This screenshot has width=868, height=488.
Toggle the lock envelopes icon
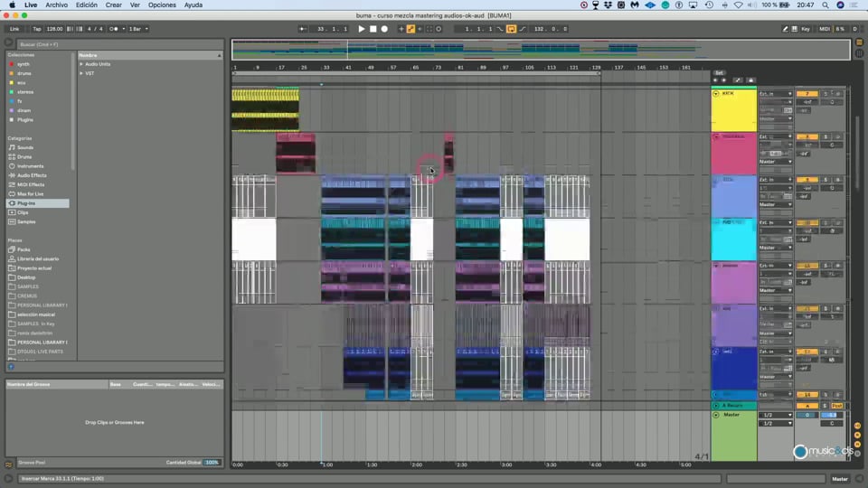(750, 80)
